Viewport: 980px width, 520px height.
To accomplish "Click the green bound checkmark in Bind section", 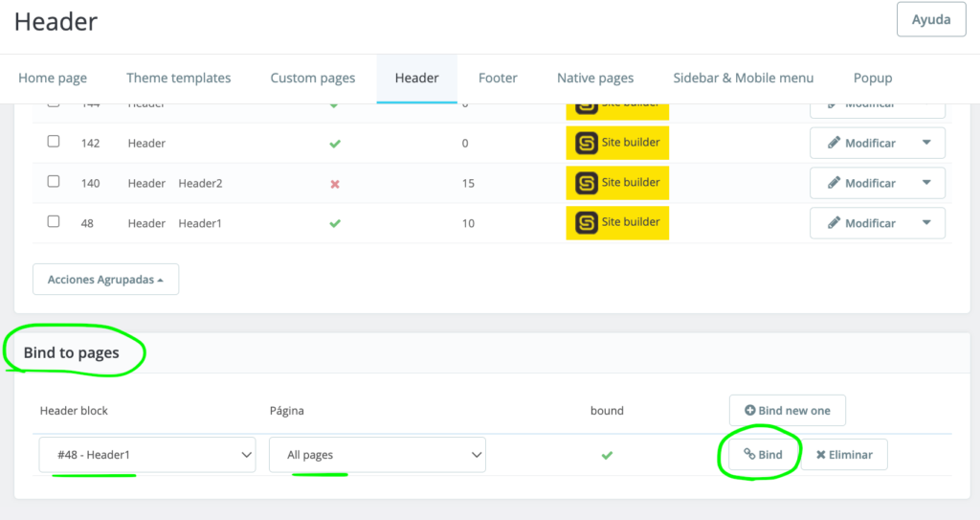I will pyautogui.click(x=607, y=455).
